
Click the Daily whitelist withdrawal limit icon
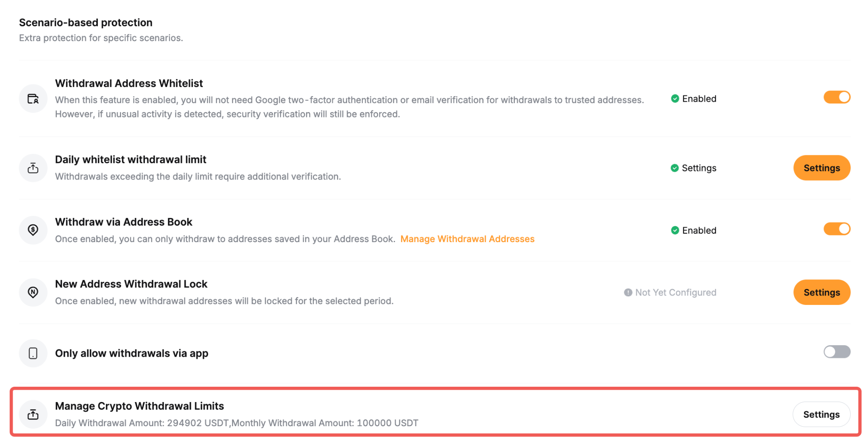33,168
